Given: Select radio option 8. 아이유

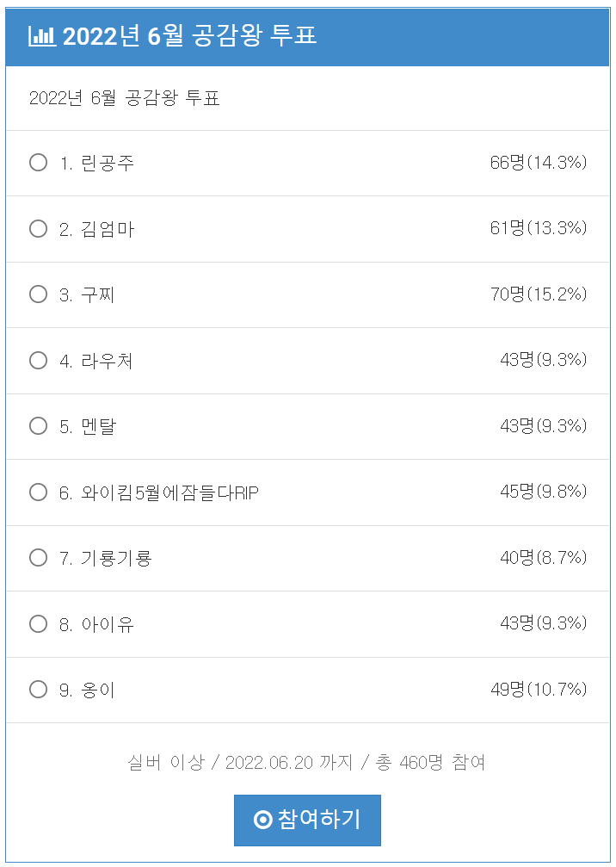Looking at the screenshot, I should [x=38, y=623].
